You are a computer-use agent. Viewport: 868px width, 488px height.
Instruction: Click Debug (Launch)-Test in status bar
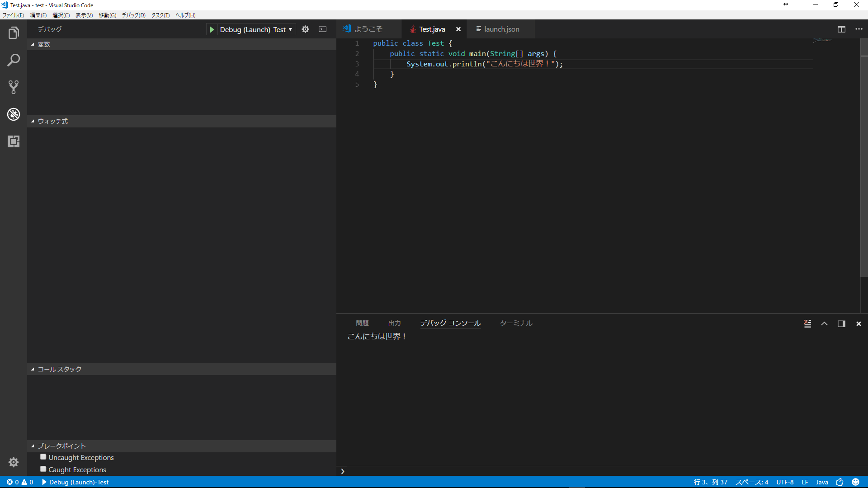75,482
